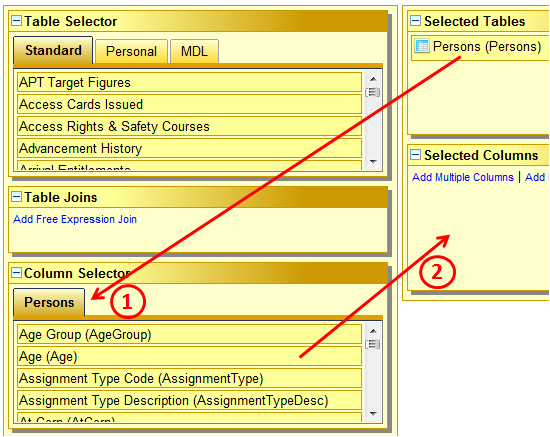
Task: Select Age (Age) column
Action: tap(189, 356)
